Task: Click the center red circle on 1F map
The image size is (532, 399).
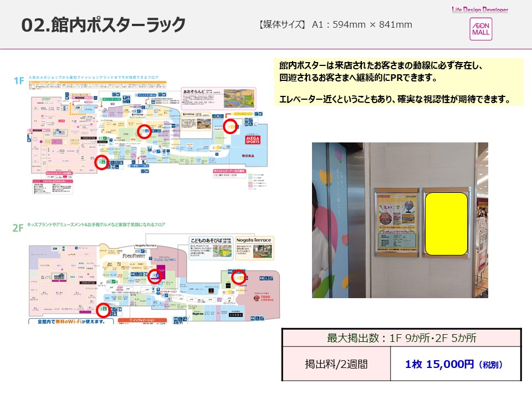Action: (x=144, y=131)
